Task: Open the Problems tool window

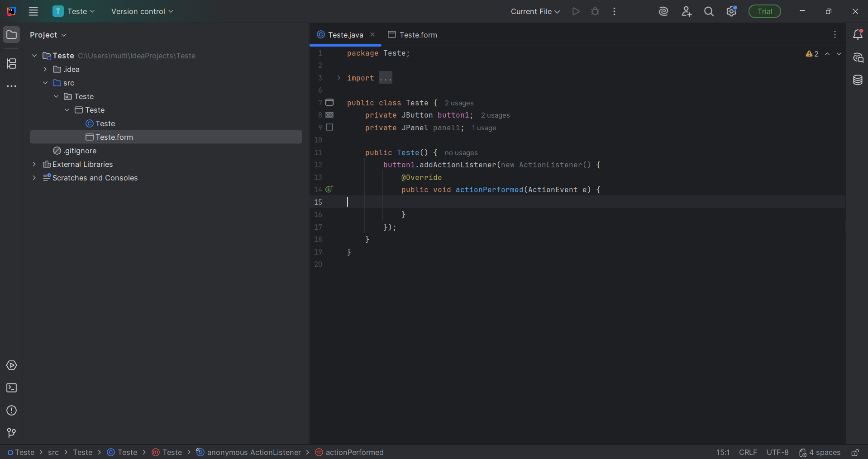Action: pyautogui.click(x=12, y=411)
